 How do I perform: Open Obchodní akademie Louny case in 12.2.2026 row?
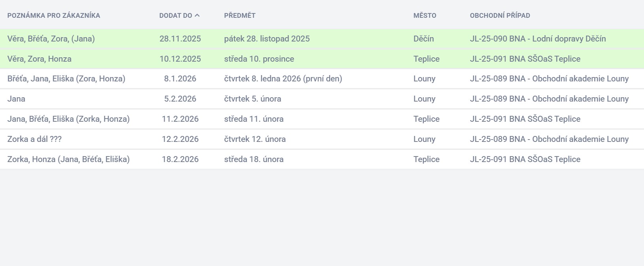pos(549,139)
